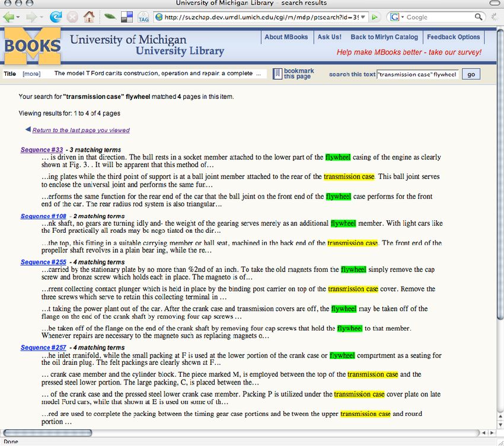Click the search this text input field
Image resolution: width=504 pixels, height=446 pixels.
418,74
